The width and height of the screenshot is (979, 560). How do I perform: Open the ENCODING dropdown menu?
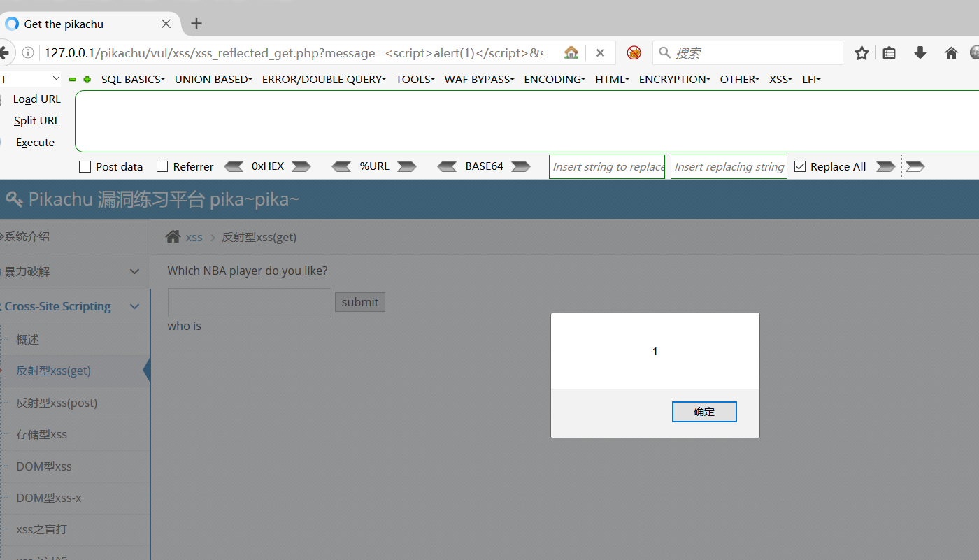coord(555,80)
